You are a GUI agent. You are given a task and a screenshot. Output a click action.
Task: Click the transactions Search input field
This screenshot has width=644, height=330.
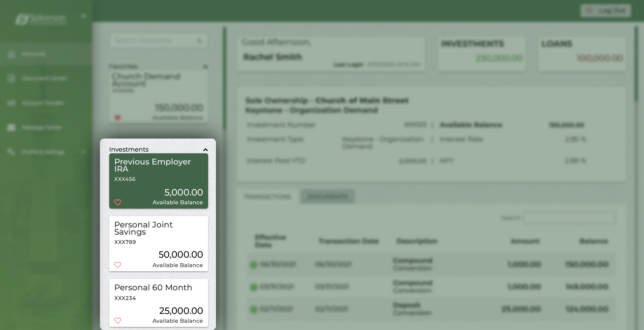pyautogui.click(x=570, y=218)
